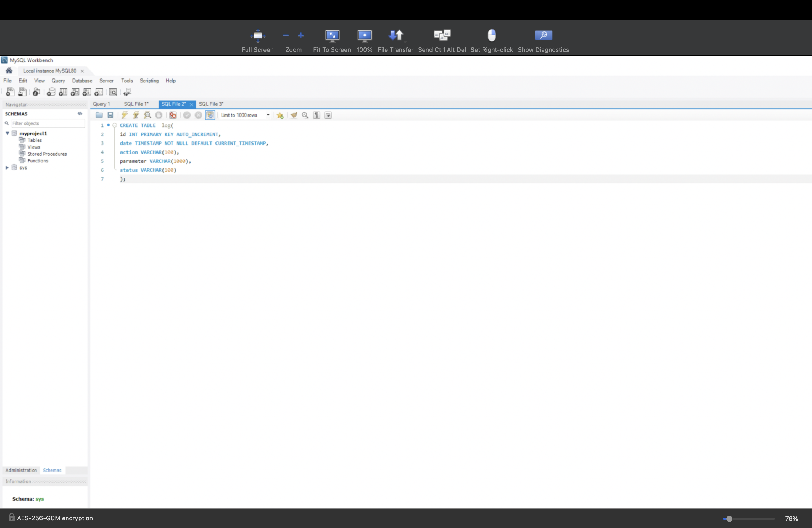Screen dimensions: 812x528
Task: Click the Create new table toolbar icon
Action: coord(63,92)
